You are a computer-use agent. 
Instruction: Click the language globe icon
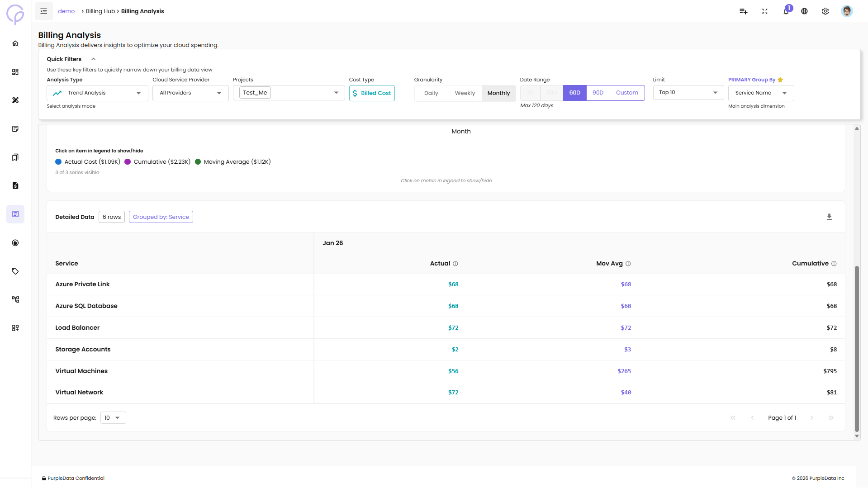pyautogui.click(x=804, y=11)
